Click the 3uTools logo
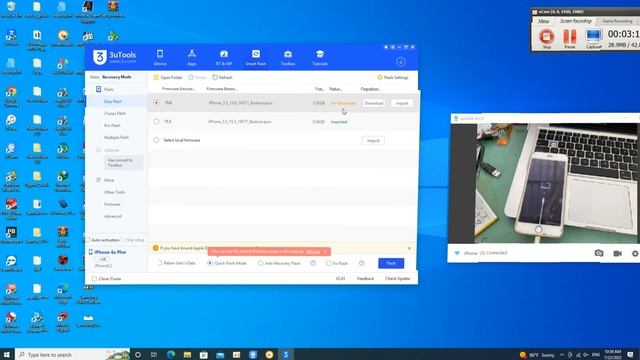 click(114, 57)
